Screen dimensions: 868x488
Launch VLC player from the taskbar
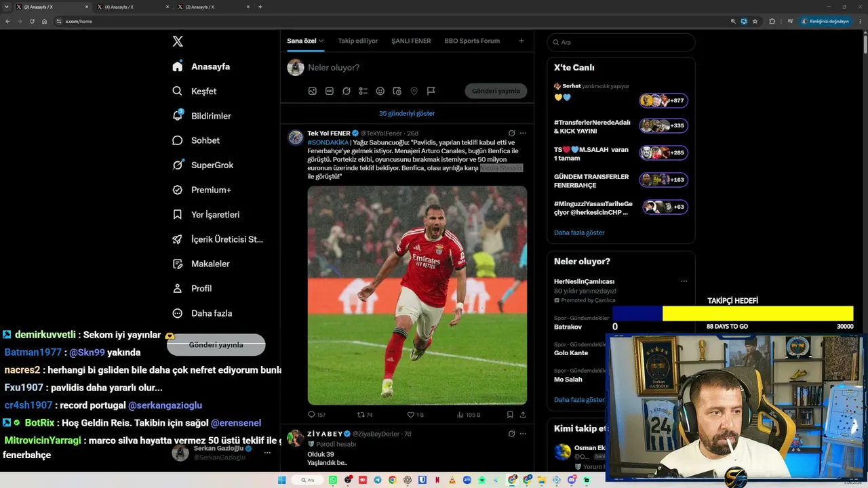pyautogui.click(x=452, y=480)
